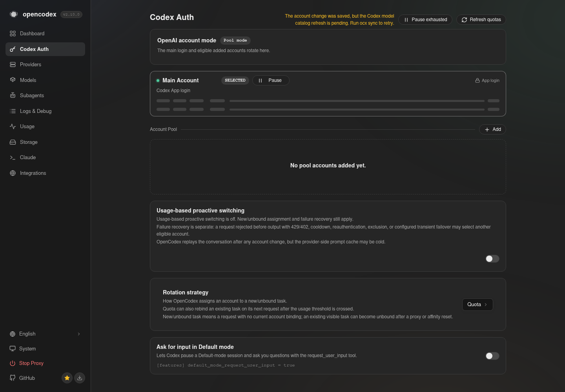Image resolution: width=565 pixels, height=392 pixels.
Task: Click the default_mode_request_user_input config text
Action: (x=226, y=365)
